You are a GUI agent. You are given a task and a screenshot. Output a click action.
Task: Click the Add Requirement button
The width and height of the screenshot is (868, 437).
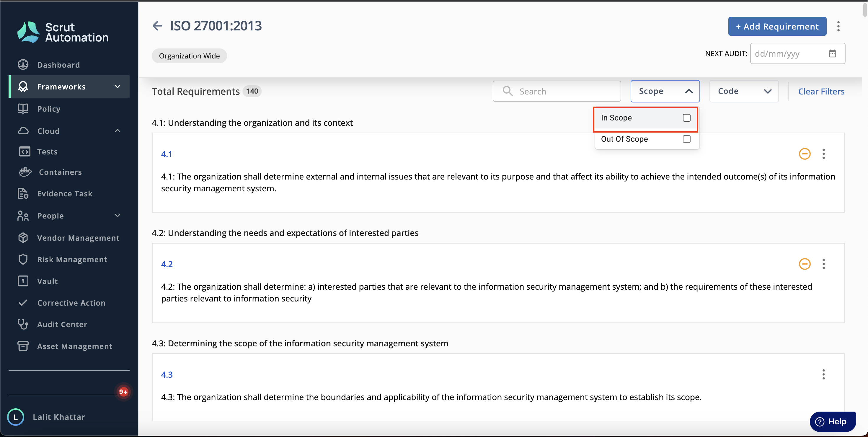click(x=777, y=26)
